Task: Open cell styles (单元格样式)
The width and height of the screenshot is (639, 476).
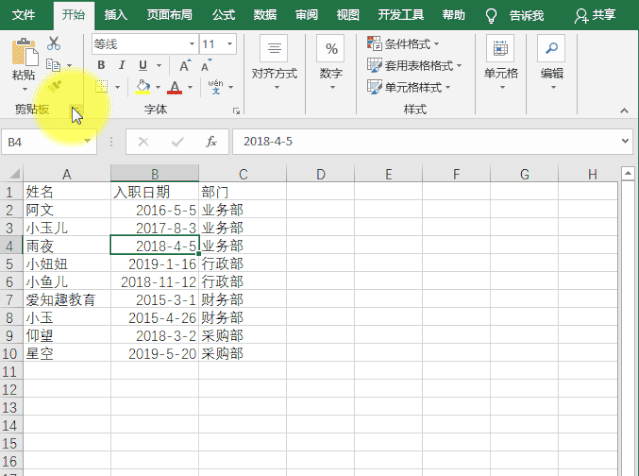Action: click(x=409, y=87)
